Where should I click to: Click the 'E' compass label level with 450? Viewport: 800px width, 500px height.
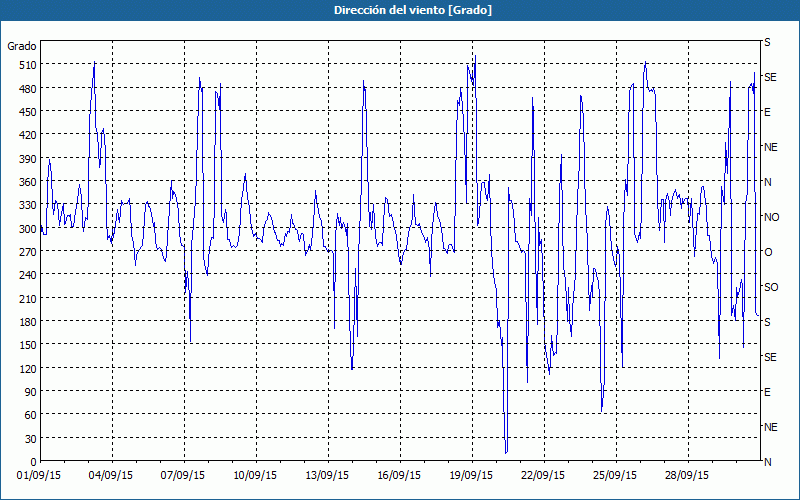tap(767, 112)
